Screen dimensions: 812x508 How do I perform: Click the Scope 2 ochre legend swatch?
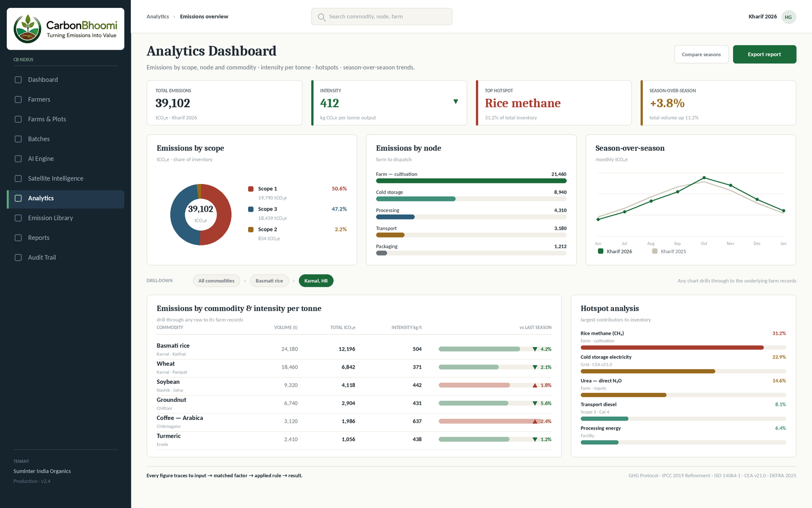tap(251, 229)
